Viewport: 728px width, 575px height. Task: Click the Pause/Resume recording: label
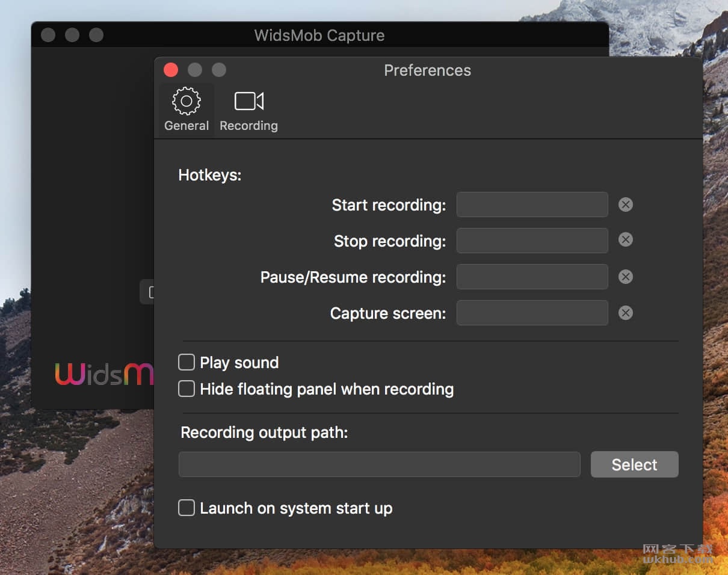tap(353, 277)
